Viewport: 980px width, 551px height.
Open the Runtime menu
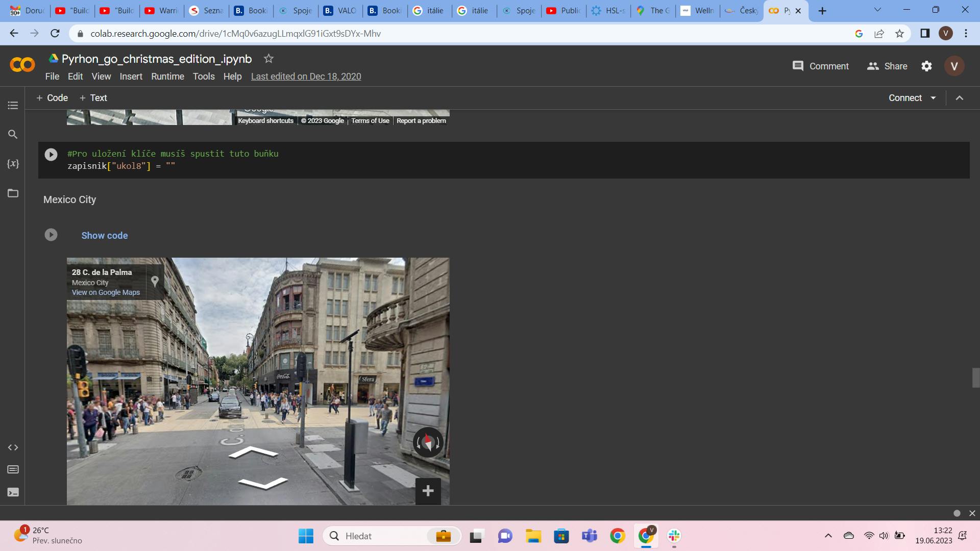click(x=167, y=77)
